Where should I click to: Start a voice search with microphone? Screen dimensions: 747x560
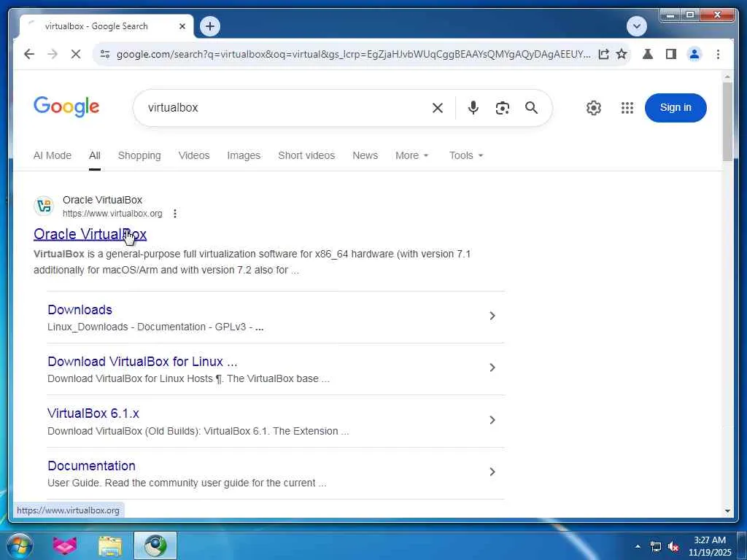point(473,108)
